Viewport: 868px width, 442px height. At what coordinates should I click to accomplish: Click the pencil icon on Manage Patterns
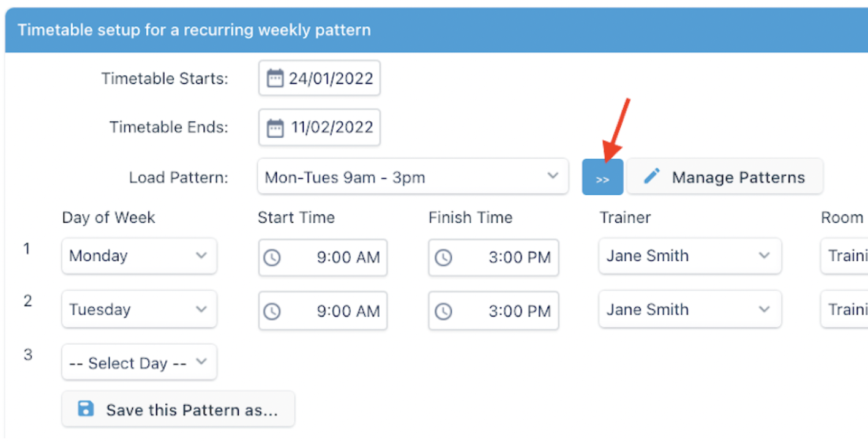pos(653,176)
